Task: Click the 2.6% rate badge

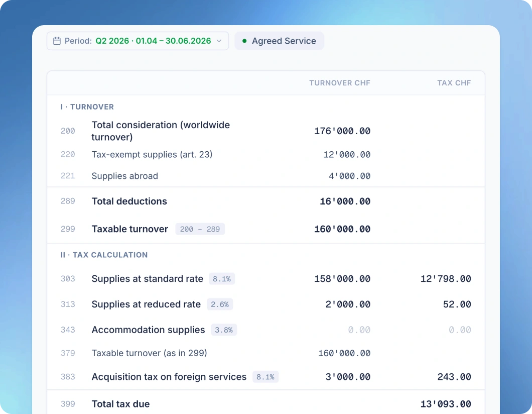Action: (220, 304)
